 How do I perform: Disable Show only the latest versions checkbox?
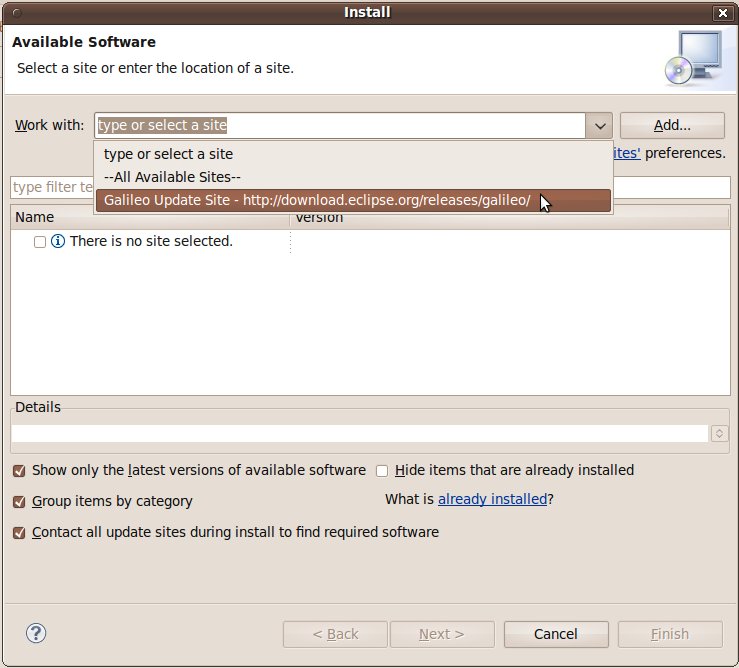[19, 470]
